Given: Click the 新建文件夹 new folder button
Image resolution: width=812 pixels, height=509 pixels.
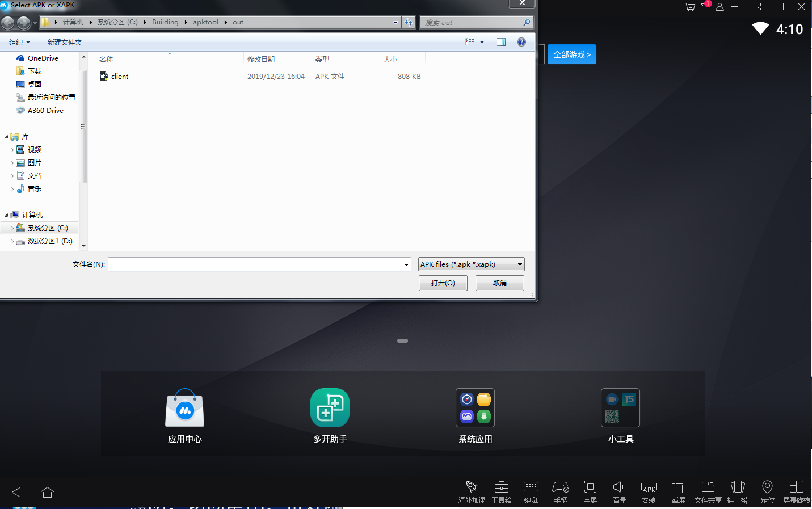Looking at the screenshot, I should (65, 42).
